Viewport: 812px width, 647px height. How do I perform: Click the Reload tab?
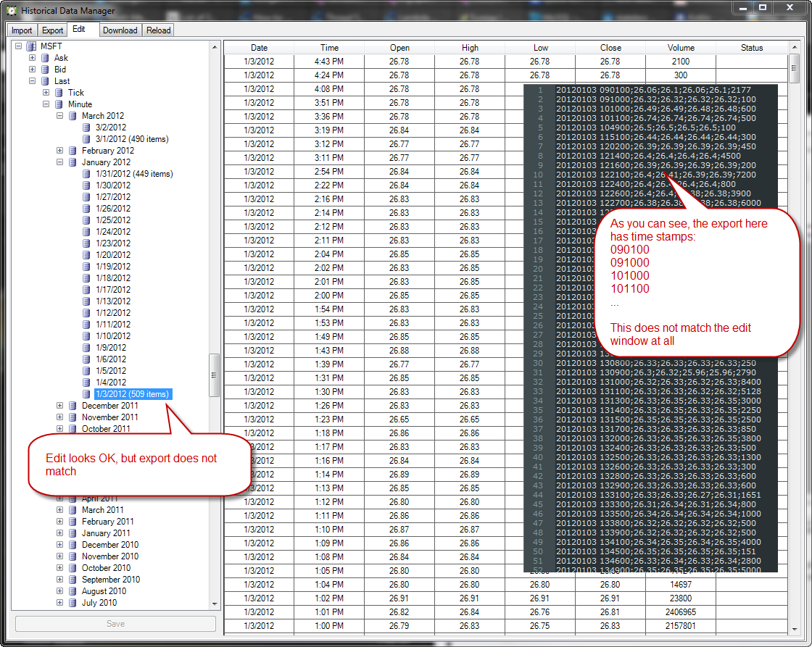pos(159,30)
